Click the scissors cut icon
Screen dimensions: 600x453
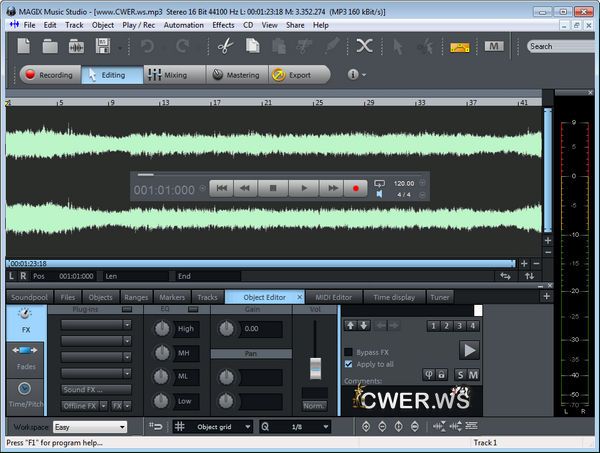(x=225, y=46)
